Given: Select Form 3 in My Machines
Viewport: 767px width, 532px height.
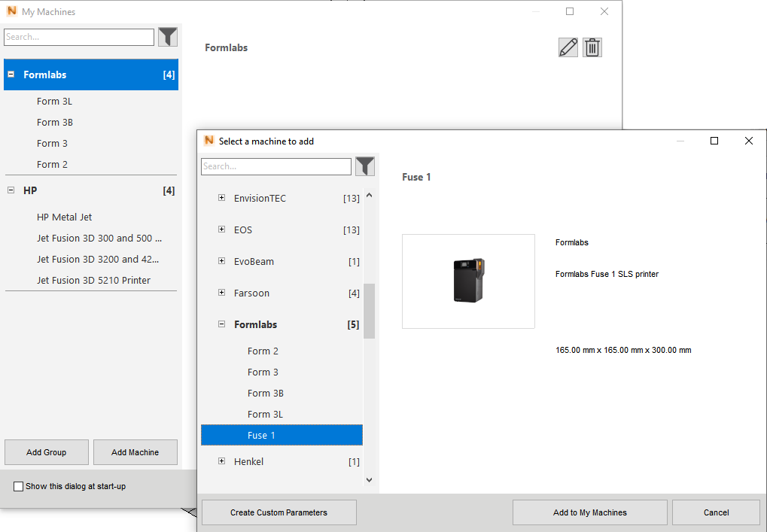Looking at the screenshot, I should click(91, 143).
